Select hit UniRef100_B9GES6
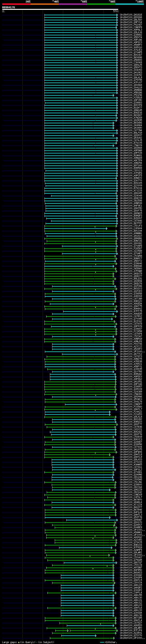 pyautogui.click(x=131, y=113)
